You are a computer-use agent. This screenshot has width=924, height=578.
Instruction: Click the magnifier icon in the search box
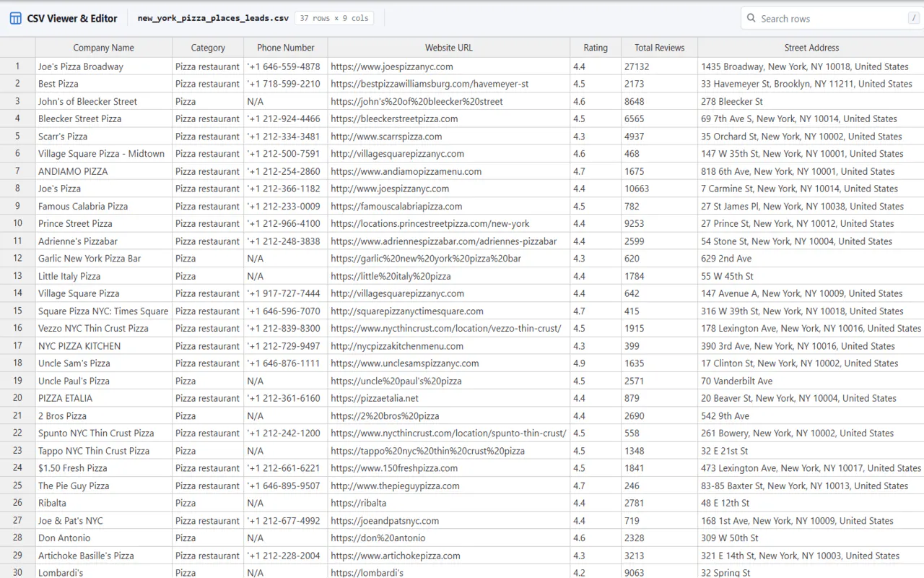(x=751, y=18)
